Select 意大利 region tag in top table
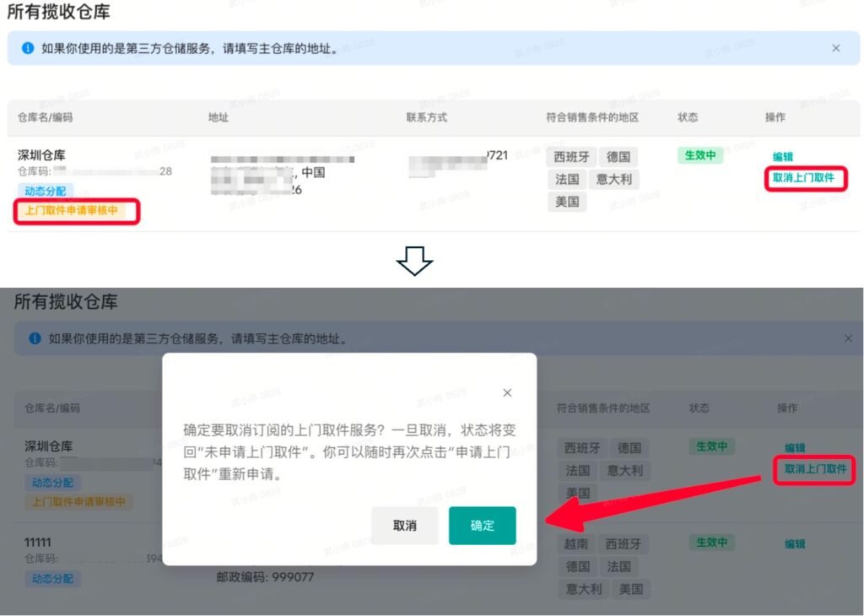The width and height of the screenshot is (864, 616). click(614, 179)
